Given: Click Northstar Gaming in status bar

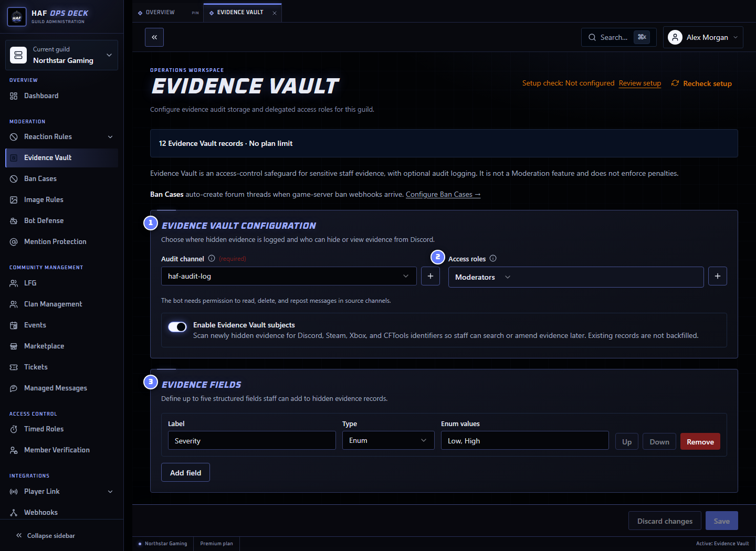Looking at the screenshot, I should coord(163,544).
